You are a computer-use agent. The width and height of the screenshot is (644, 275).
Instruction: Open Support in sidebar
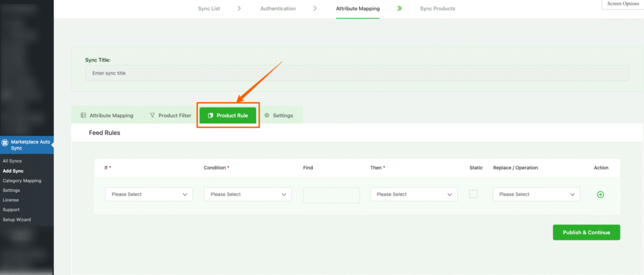pos(11,210)
